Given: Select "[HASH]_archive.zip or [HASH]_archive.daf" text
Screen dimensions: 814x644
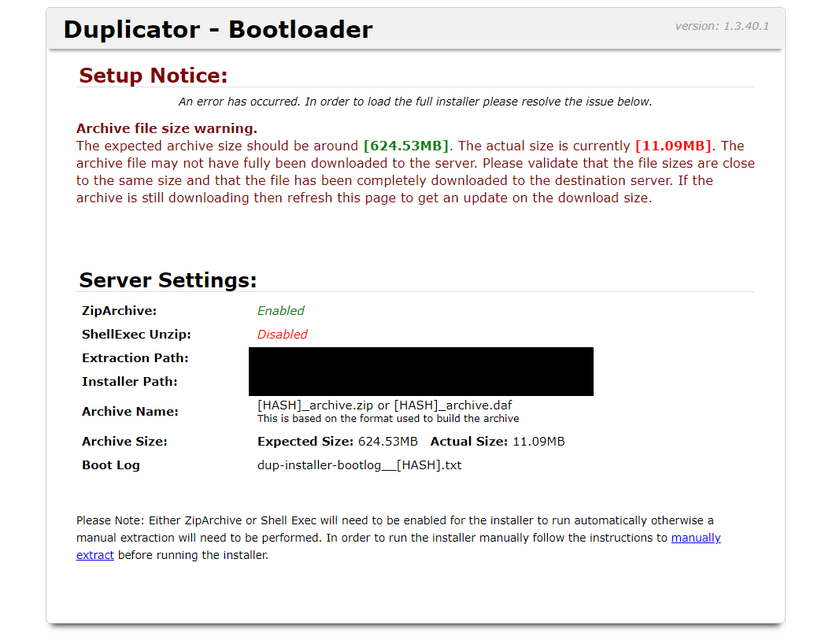Looking at the screenshot, I should click(385, 405).
